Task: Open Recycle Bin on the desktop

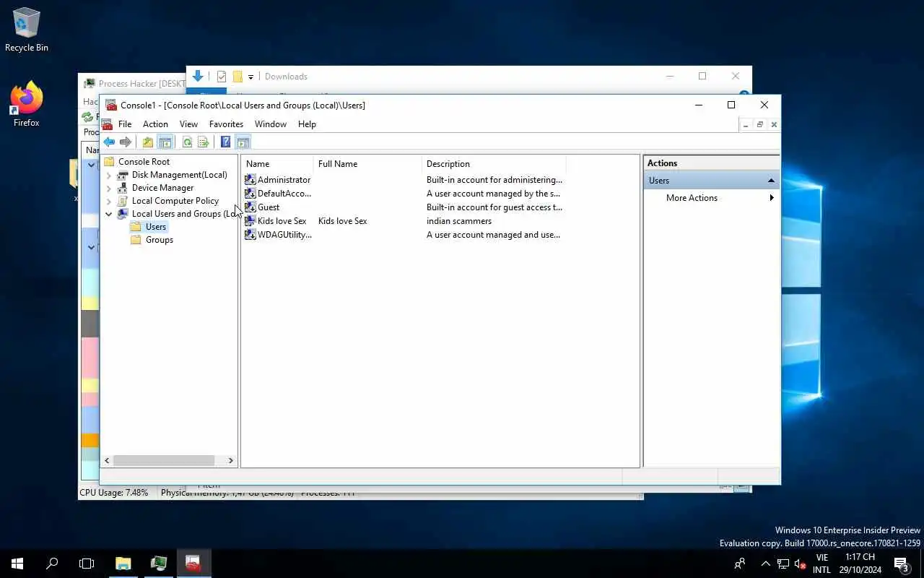Action: [27, 30]
